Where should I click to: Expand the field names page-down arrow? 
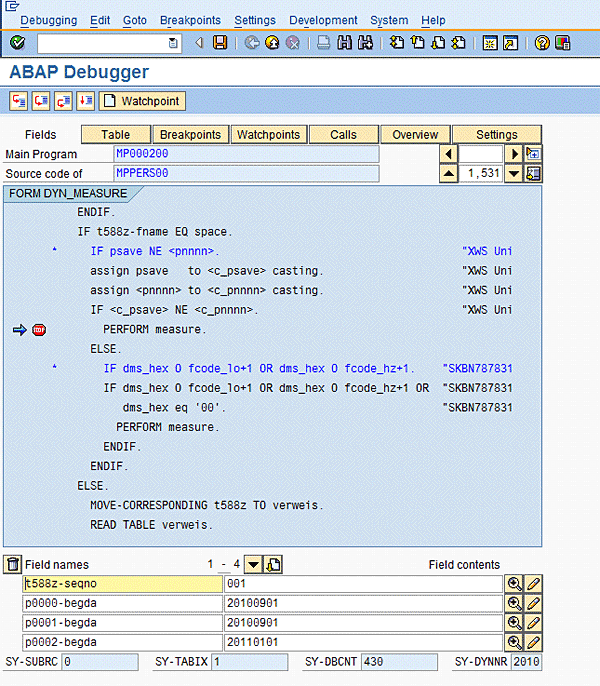click(x=253, y=564)
